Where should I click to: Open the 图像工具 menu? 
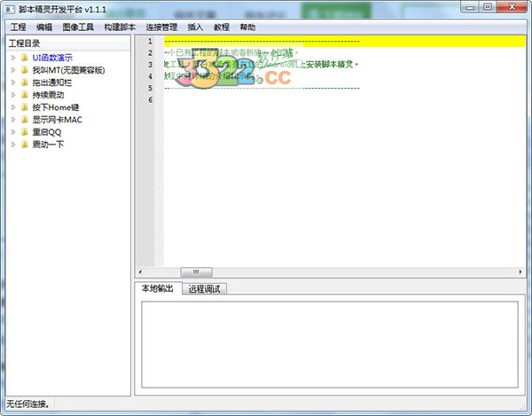click(78, 27)
